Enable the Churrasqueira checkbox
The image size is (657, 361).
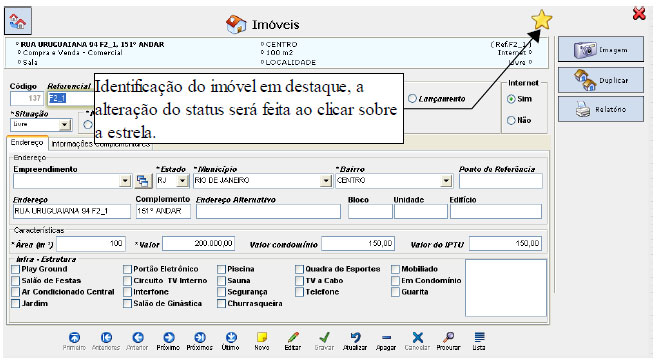222,304
